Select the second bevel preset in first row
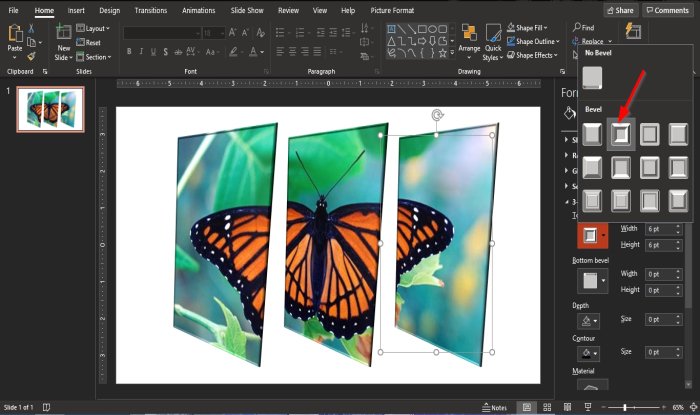The height and width of the screenshot is (415, 700). [621, 133]
